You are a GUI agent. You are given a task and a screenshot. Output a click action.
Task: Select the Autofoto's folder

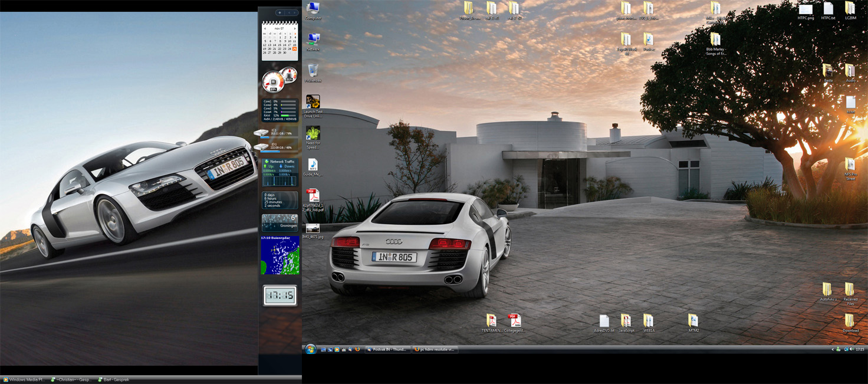(x=828, y=292)
